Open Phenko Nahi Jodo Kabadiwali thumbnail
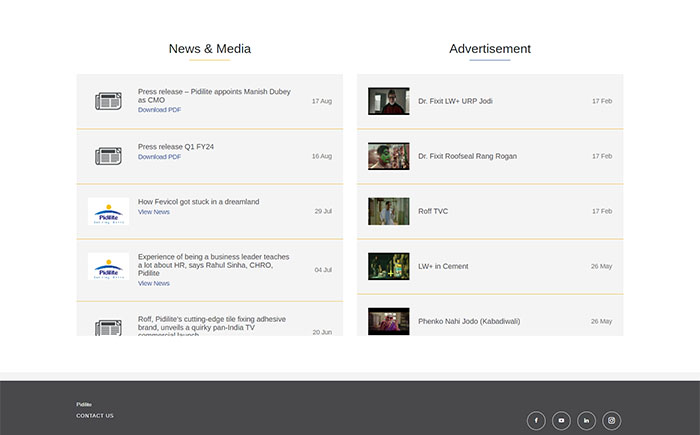This screenshot has height=435, width=700. [x=388, y=321]
